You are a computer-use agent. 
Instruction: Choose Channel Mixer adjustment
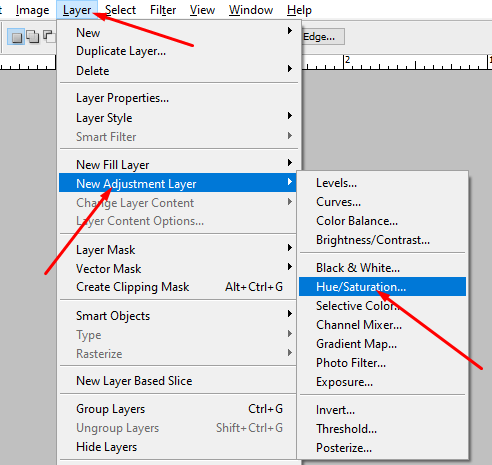382,325
